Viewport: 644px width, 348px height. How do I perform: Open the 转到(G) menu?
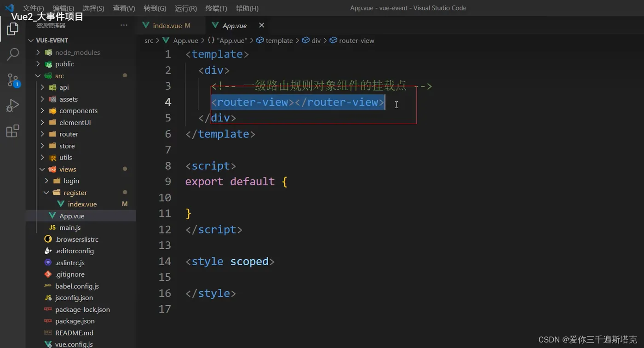tap(155, 8)
